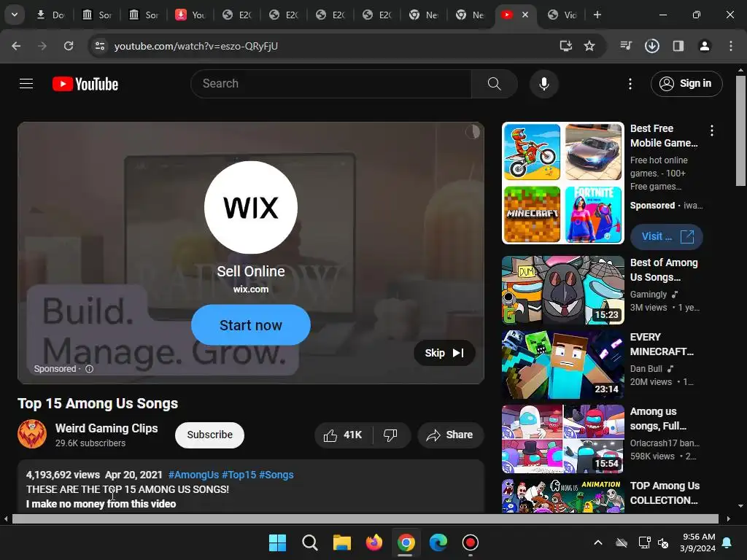Open the Gamingly channel link

[649, 295]
